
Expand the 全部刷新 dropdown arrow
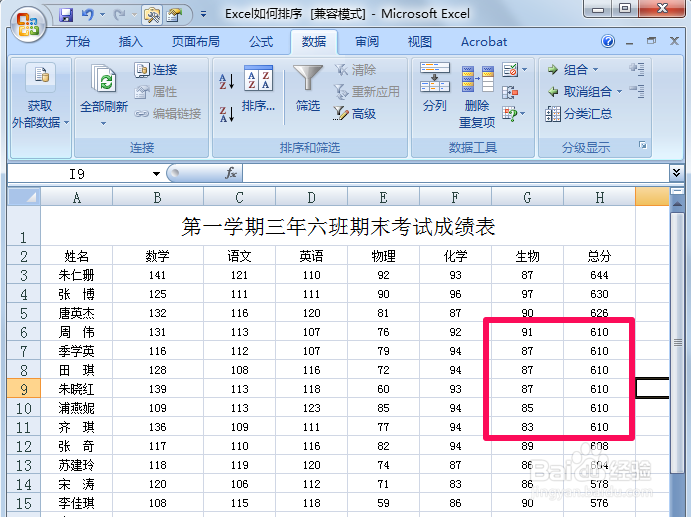tap(104, 124)
